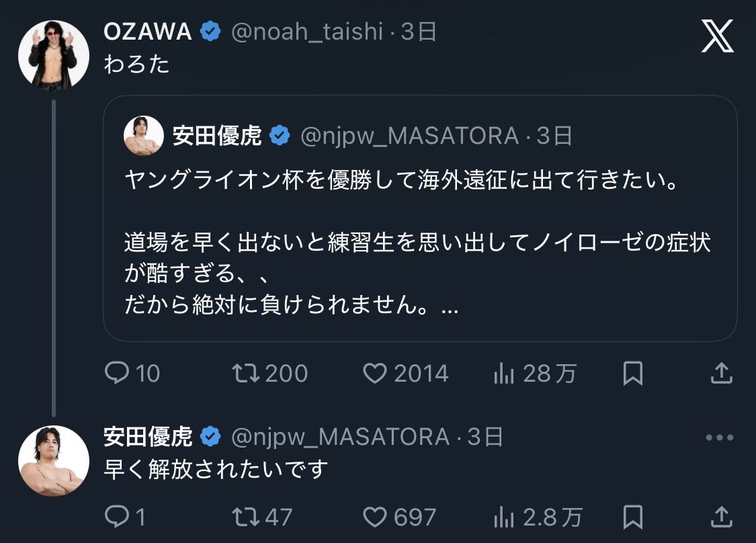The height and width of the screenshot is (543, 756).
Task: Bookmark OZAWA's post
Action: click(x=633, y=373)
